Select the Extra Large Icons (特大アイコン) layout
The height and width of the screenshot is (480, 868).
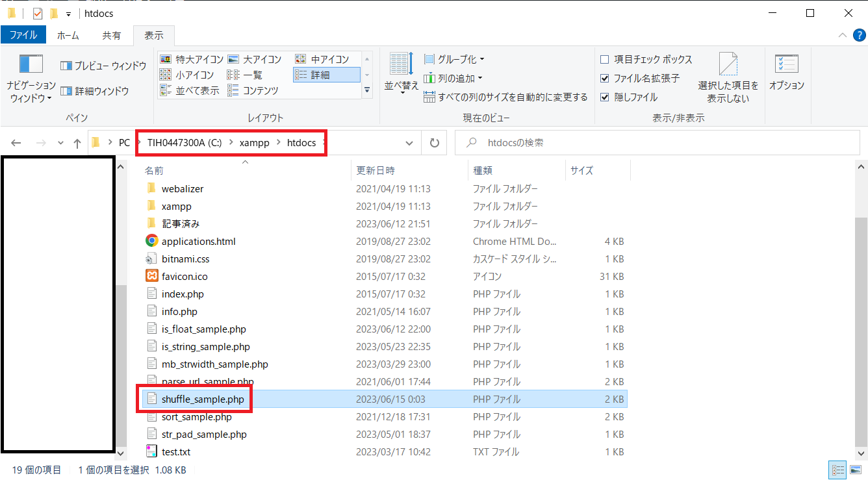click(192, 59)
